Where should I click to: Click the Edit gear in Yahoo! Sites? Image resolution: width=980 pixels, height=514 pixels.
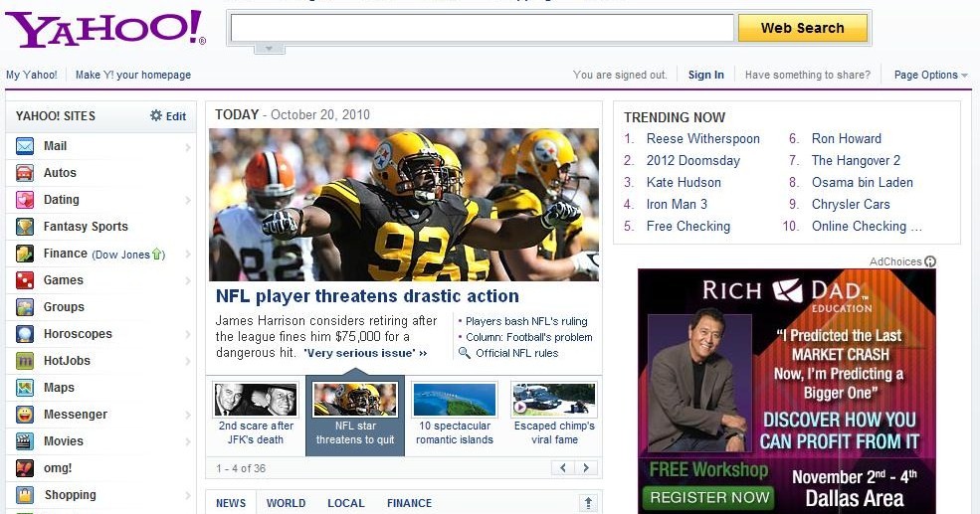tap(156, 116)
